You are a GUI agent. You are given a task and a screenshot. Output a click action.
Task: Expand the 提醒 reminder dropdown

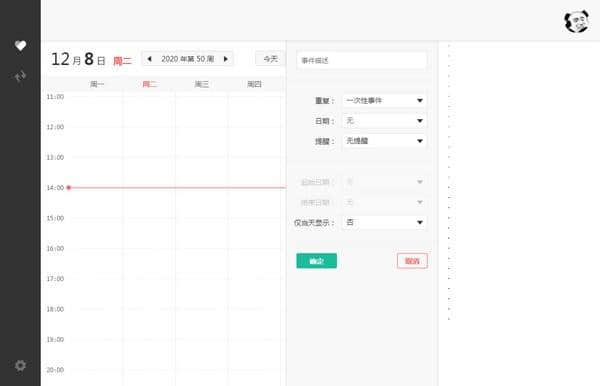coord(385,141)
